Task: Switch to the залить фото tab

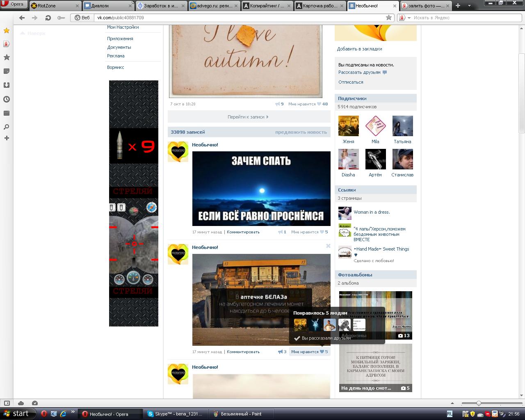Action: point(427,6)
